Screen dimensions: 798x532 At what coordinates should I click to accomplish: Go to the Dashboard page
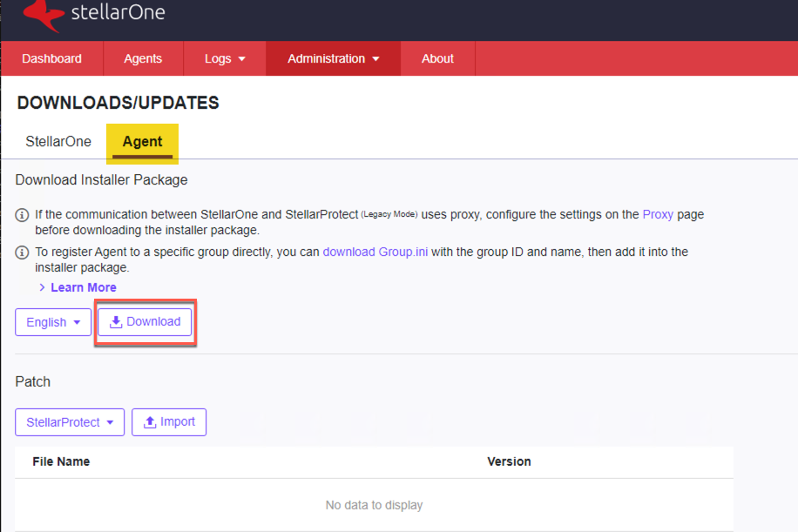click(52, 59)
